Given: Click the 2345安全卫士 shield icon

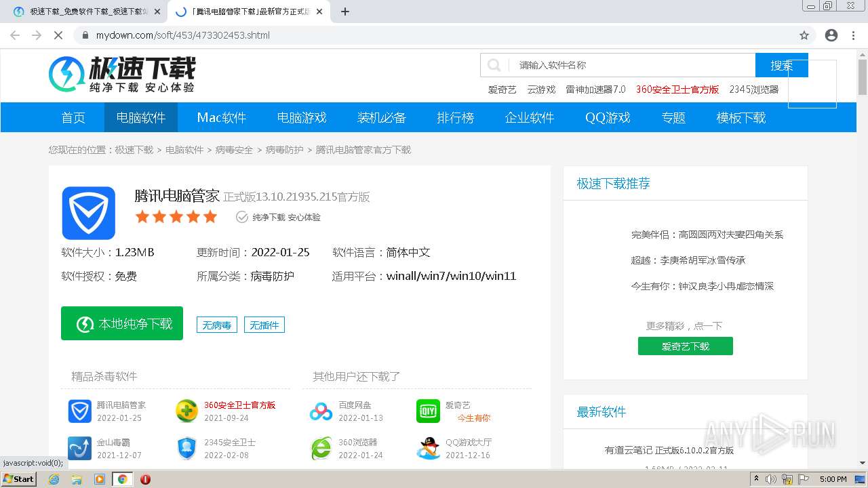Looking at the screenshot, I should 187,448.
